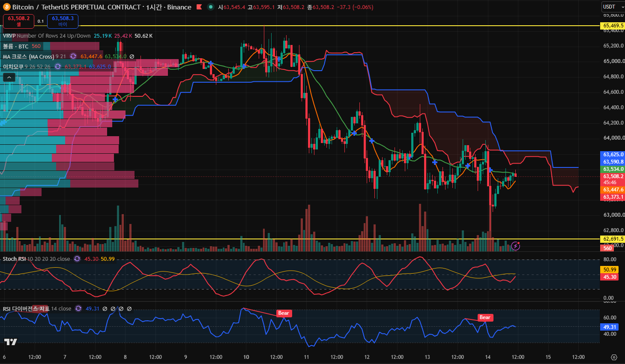This screenshot has height=364, width=625.
Task: Click the Binance exchange label in the title
Action: point(179,7)
